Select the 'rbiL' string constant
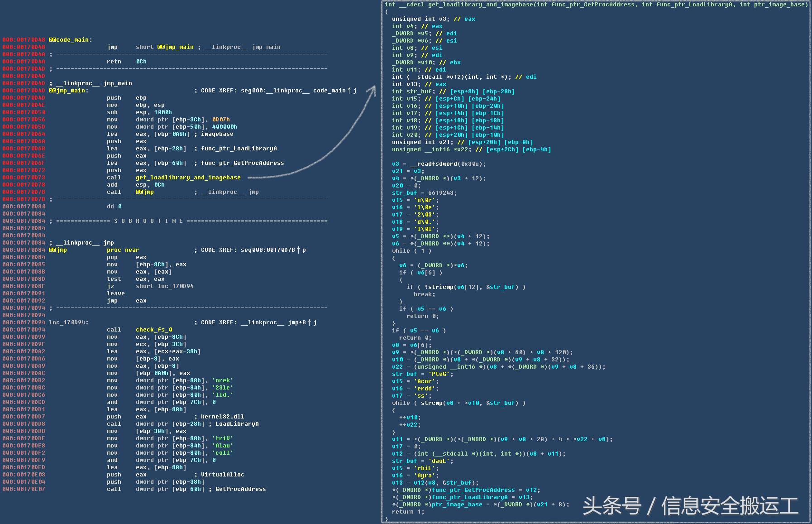 pyautogui.click(x=425, y=468)
